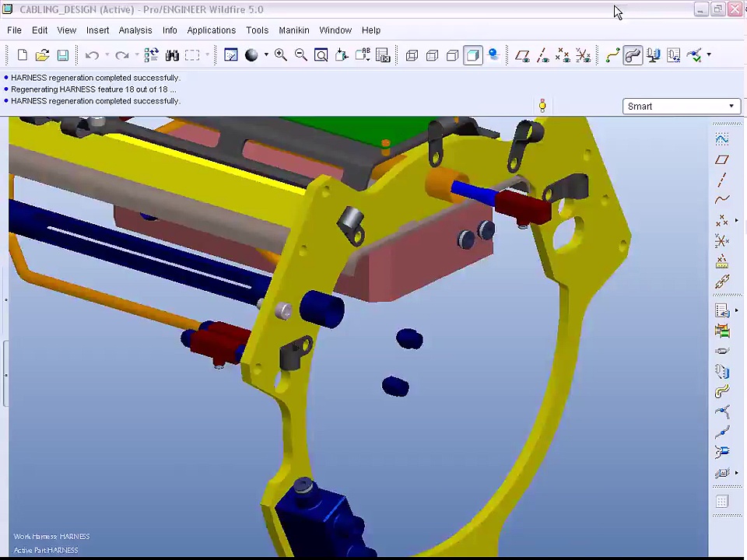Expand the dropdown arrow beside the sphere icon
Viewport: 747px width, 560px height.
click(x=266, y=55)
